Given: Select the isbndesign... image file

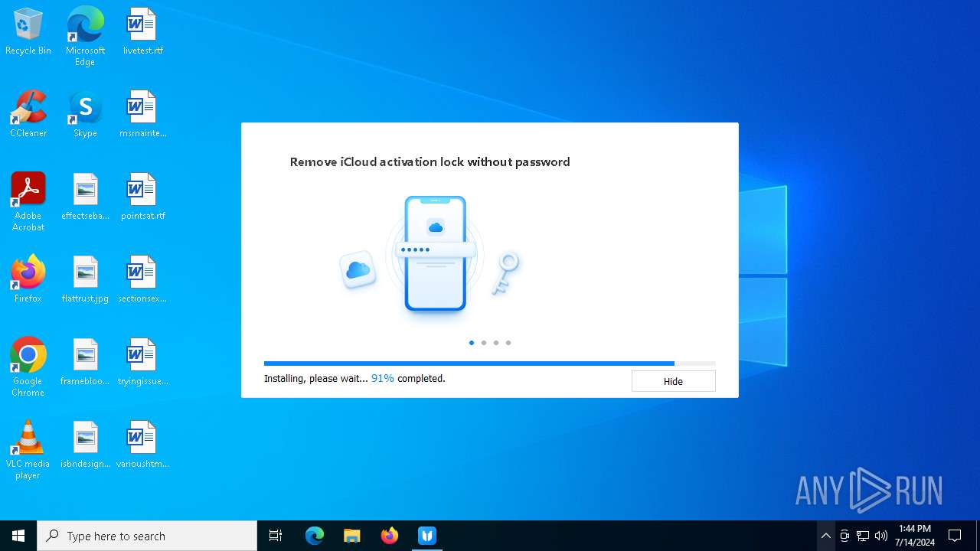Looking at the screenshot, I should click(x=85, y=445).
